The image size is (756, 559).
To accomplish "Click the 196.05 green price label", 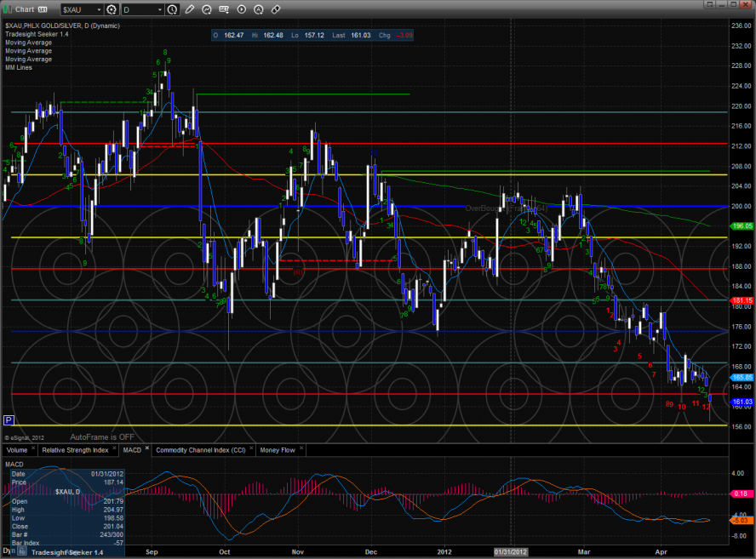I will click(x=742, y=226).
